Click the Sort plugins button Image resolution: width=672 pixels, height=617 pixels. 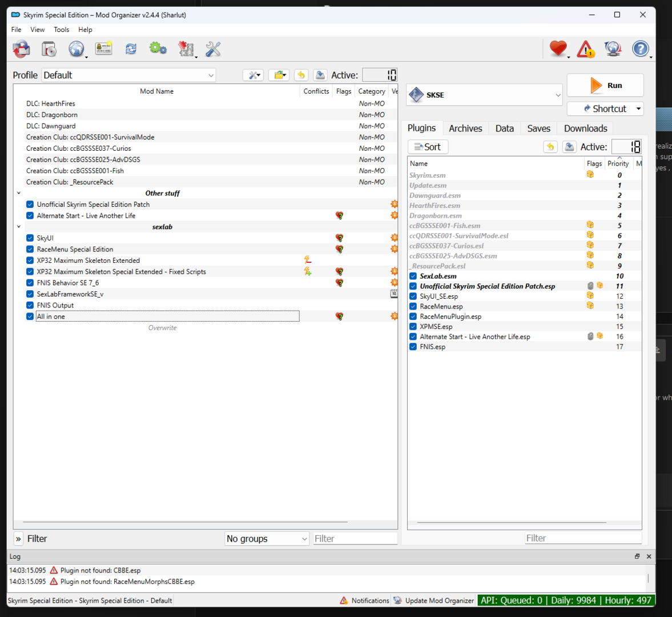428,147
